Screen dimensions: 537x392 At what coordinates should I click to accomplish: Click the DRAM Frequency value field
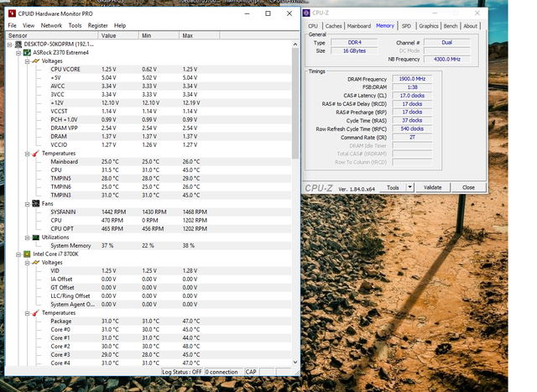[412, 79]
